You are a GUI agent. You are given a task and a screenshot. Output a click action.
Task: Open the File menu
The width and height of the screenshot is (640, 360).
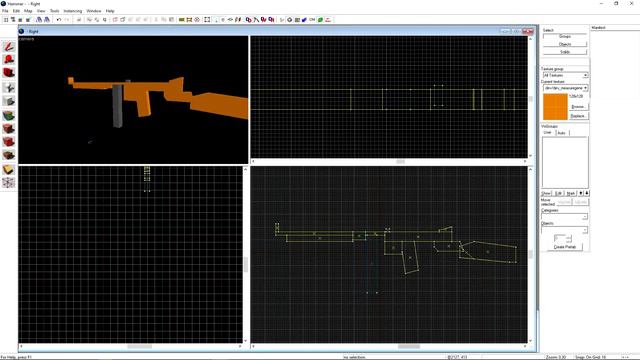[x=5, y=11]
